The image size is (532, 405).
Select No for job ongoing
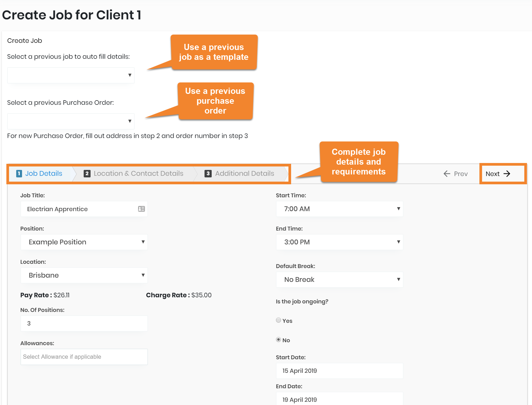[x=278, y=340]
